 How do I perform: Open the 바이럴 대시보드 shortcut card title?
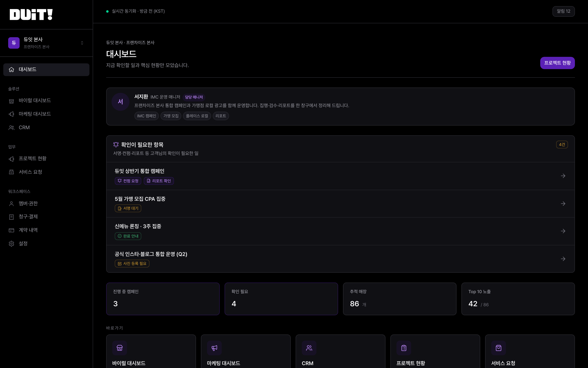pos(129,363)
